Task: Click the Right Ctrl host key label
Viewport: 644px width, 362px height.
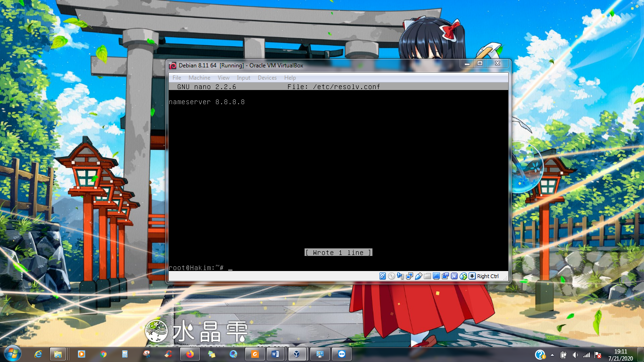Action: (x=488, y=276)
